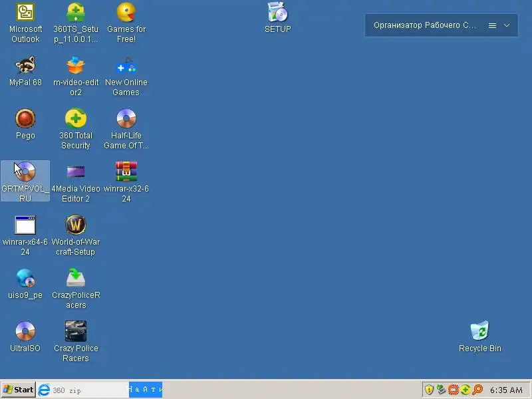
Task: Open the safely remove hardware tray icon
Action: click(441, 390)
